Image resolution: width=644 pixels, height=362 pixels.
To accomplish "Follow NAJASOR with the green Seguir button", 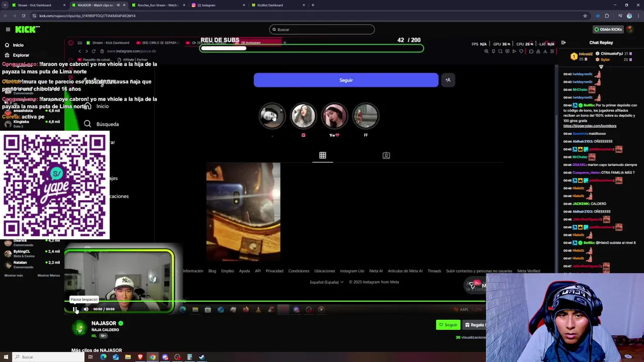I will (x=448, y=325).
